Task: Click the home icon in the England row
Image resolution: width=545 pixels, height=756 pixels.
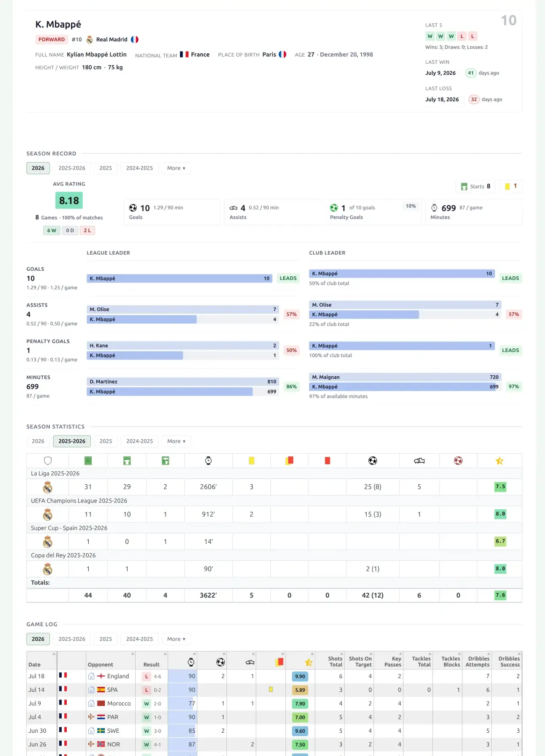Action: click(91, 676)
